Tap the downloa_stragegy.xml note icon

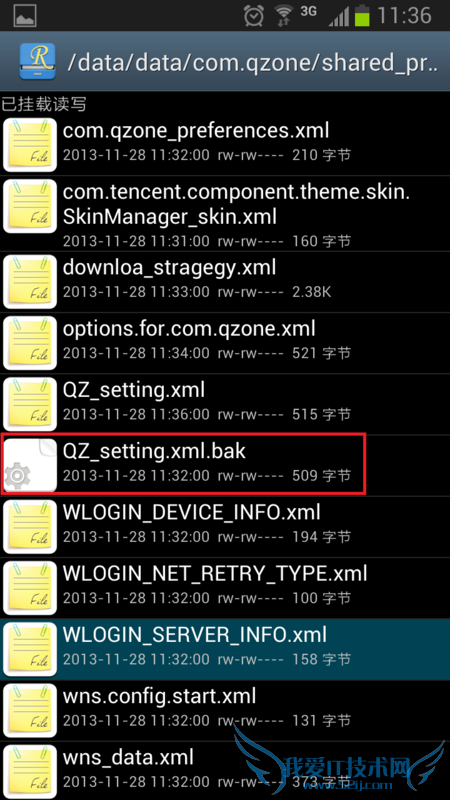[x=30, y=282]
